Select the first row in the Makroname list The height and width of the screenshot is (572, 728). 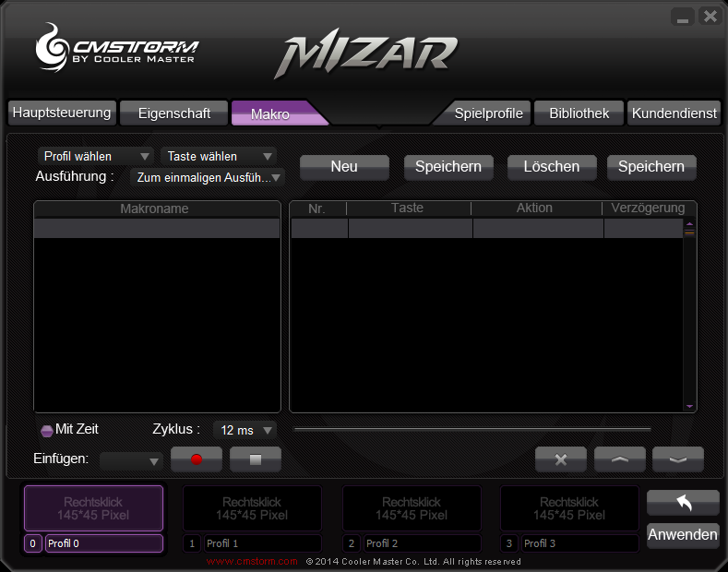157,229
